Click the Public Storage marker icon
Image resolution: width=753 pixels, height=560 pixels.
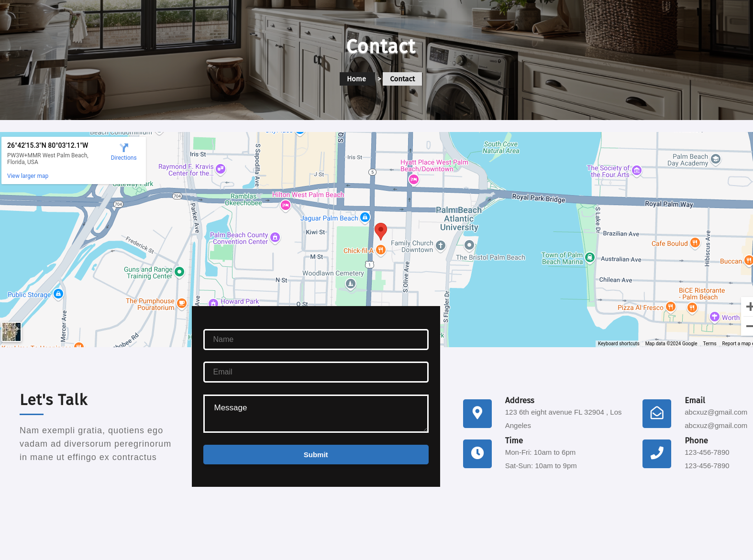(58, 294)
